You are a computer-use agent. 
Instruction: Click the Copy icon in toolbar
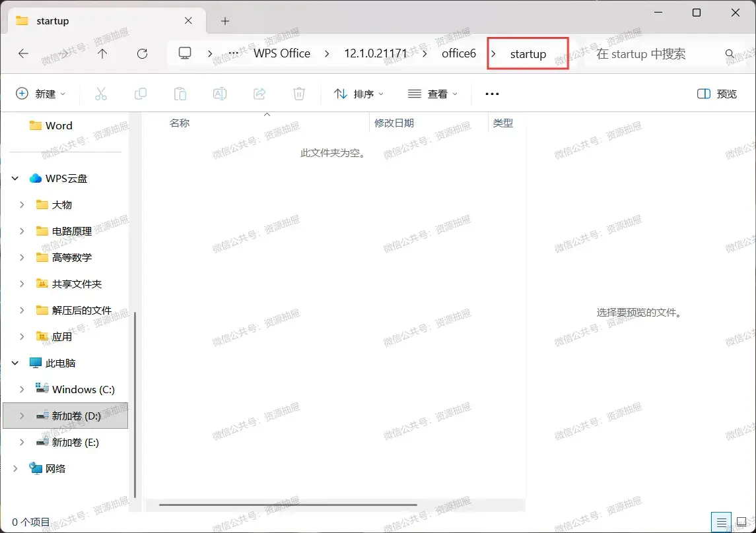click(x=140, y=94)
